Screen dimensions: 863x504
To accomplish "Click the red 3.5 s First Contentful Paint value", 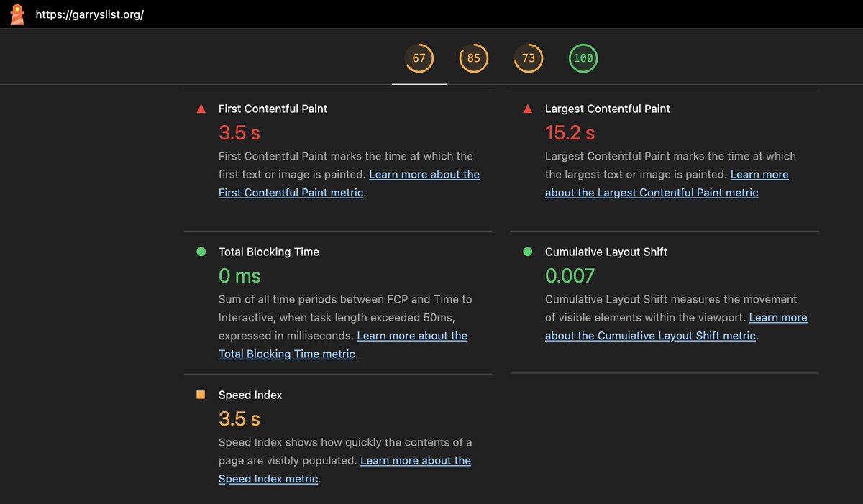I will (x=239, y=133).
